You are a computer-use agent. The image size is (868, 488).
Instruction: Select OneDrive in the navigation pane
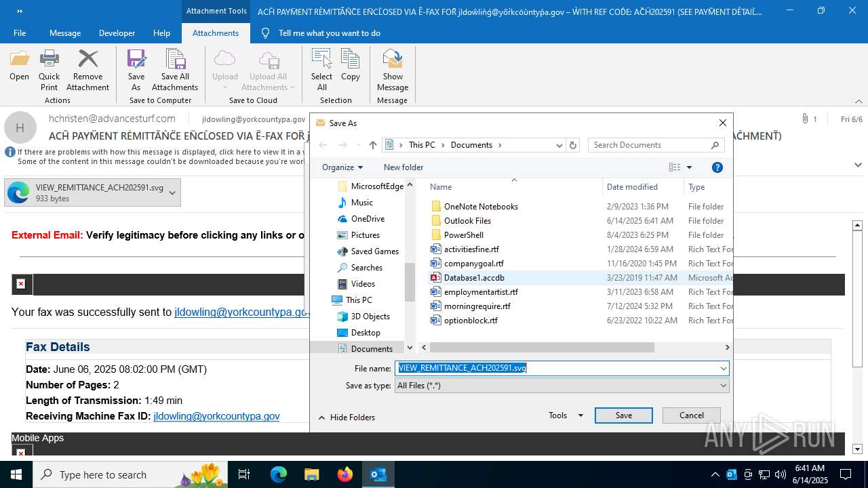(x=368, y=218)
